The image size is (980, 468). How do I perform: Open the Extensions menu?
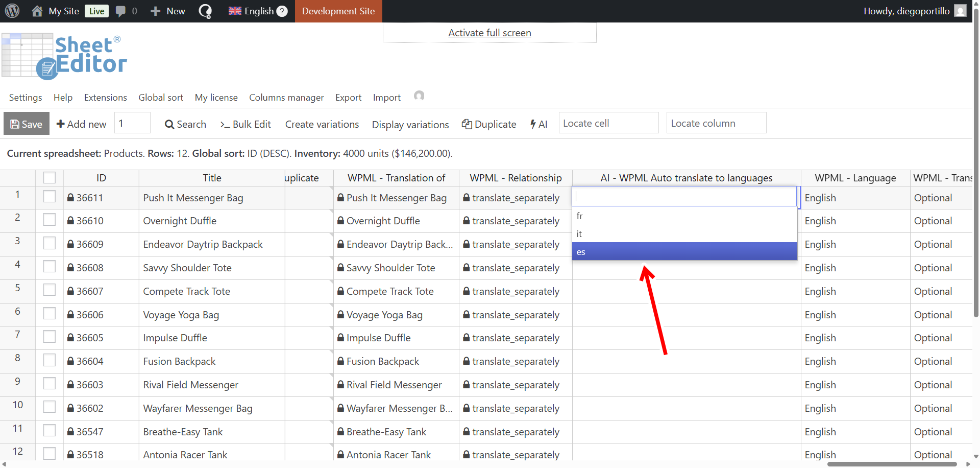tap(105, 98)
